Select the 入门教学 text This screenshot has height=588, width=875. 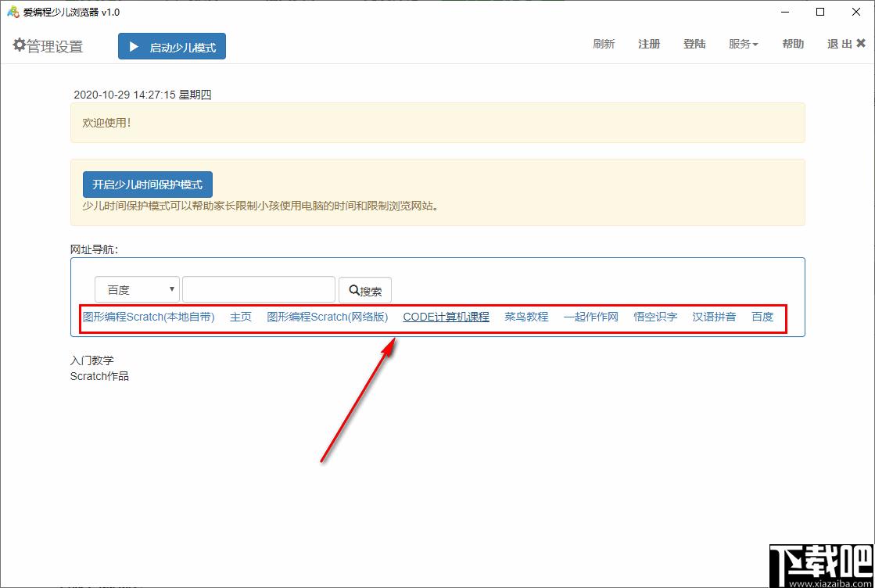(x=92, y=361)
